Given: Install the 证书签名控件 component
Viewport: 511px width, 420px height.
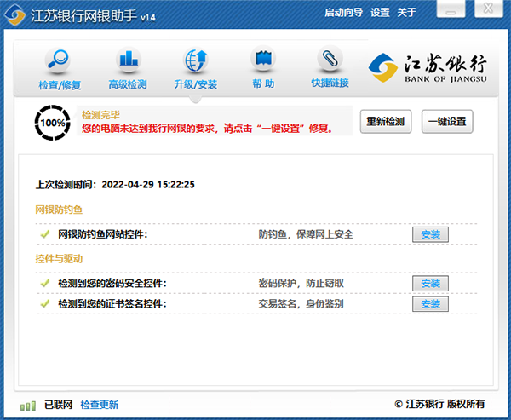Looking at the screenshot, I should pos(430,304).
